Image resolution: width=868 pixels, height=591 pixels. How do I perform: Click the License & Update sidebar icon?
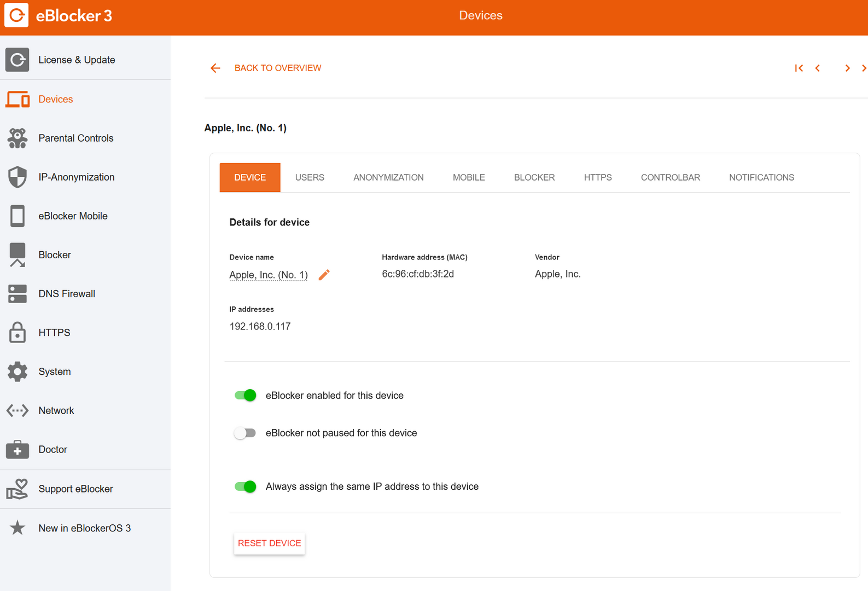point(18,60)
